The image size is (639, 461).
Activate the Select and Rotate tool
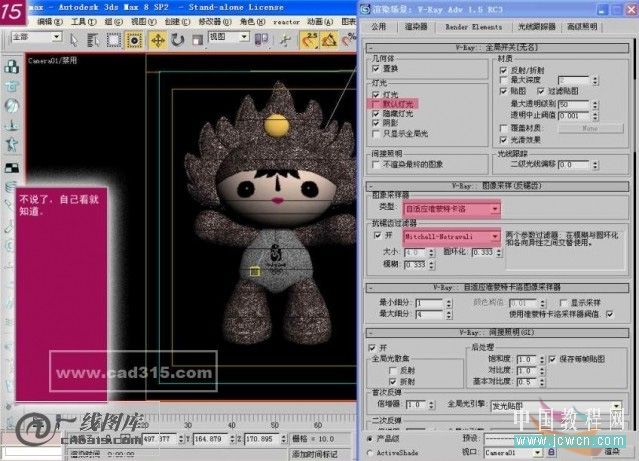tap(178, 40)
